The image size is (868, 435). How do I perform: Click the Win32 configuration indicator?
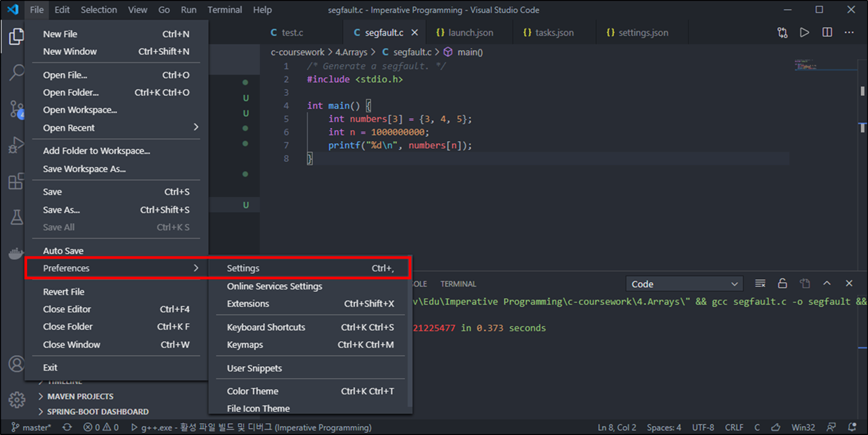[x=803, y=427]
